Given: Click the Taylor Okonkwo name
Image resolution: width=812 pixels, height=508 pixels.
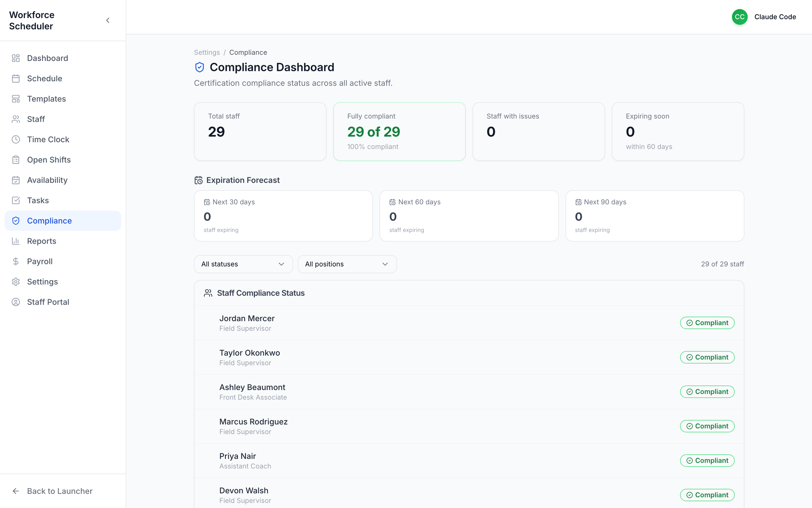Looking at the screenshot, I should point(250,353).
